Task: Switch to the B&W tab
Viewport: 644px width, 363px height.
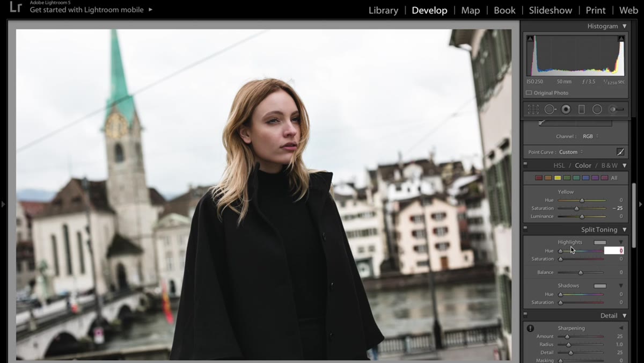Action: (x=609, y=165)
